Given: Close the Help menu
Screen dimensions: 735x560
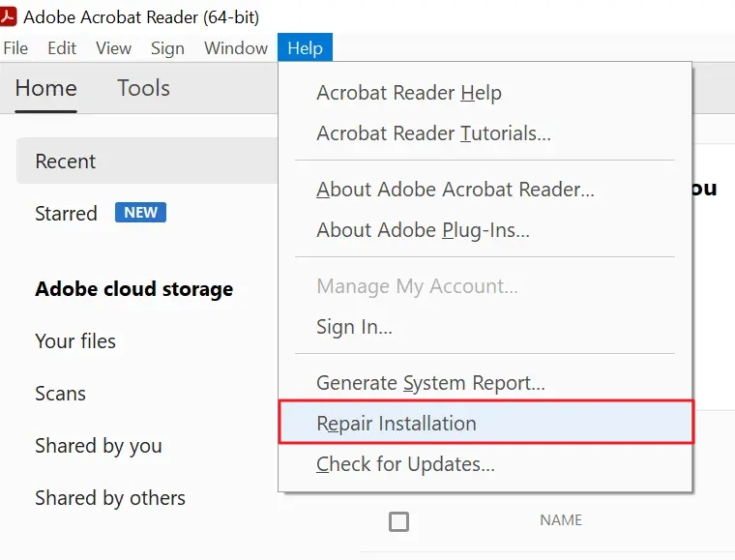Looking at the screenshot, I should coord(306,47).
